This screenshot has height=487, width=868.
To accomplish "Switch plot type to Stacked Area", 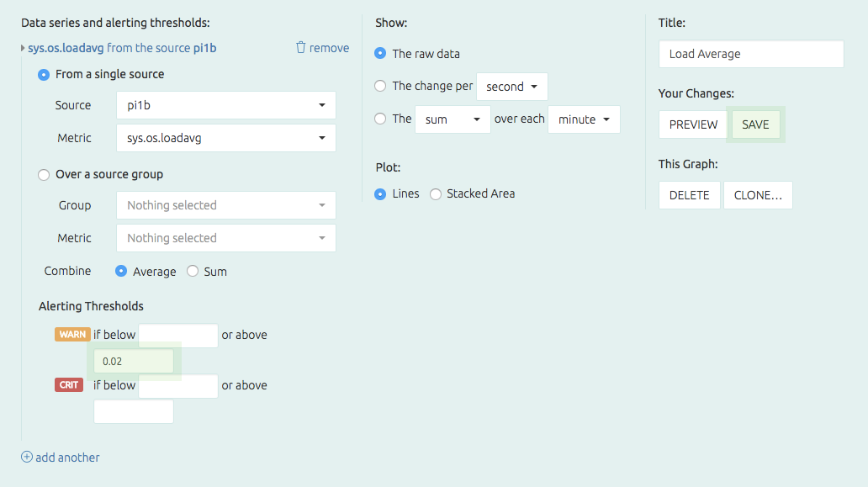I will click(436, 194).
